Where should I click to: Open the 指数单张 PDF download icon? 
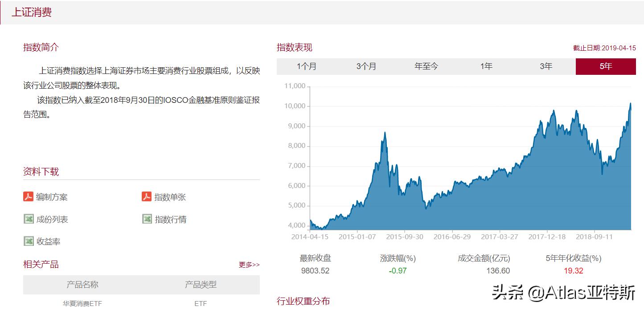coord(146,196)
